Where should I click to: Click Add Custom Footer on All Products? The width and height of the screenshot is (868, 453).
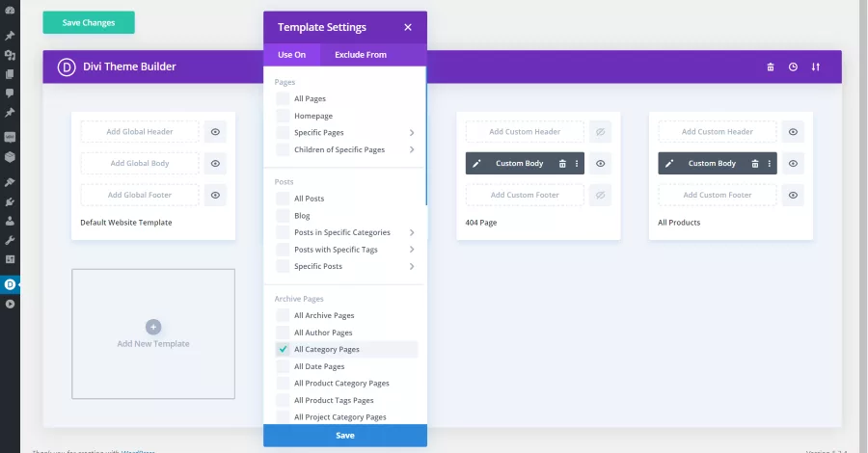click(x=718, y=195)
